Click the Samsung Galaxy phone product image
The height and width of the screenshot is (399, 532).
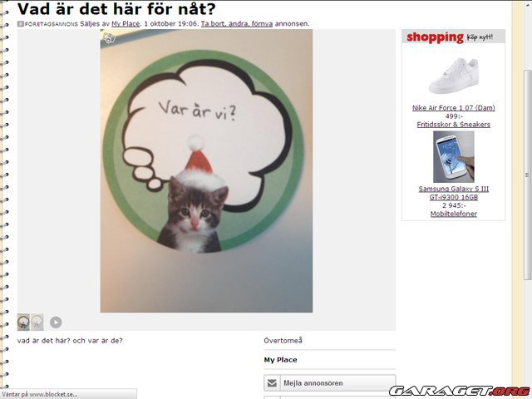454,157
